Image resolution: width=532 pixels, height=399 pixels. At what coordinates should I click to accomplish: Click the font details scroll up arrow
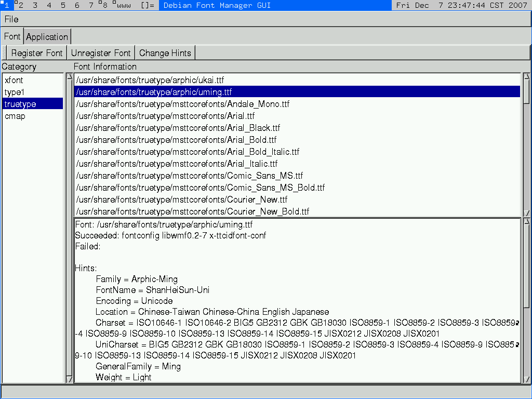[527, 221]
